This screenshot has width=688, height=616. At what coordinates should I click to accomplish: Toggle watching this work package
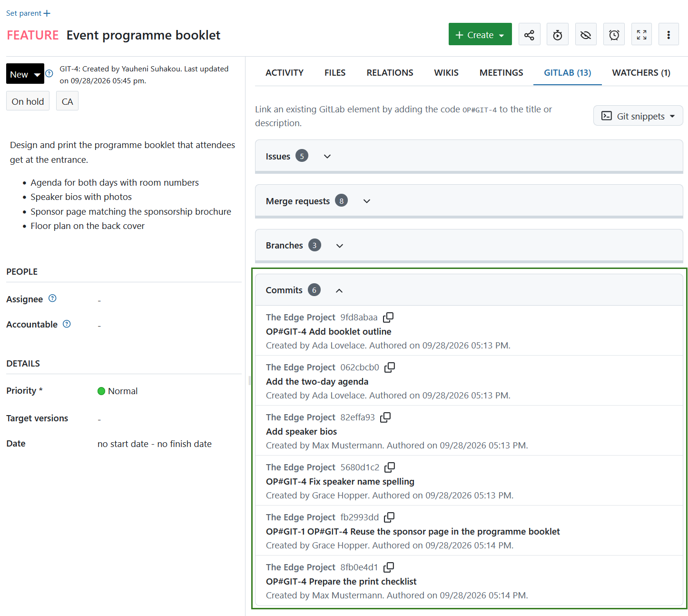point(586,35)
